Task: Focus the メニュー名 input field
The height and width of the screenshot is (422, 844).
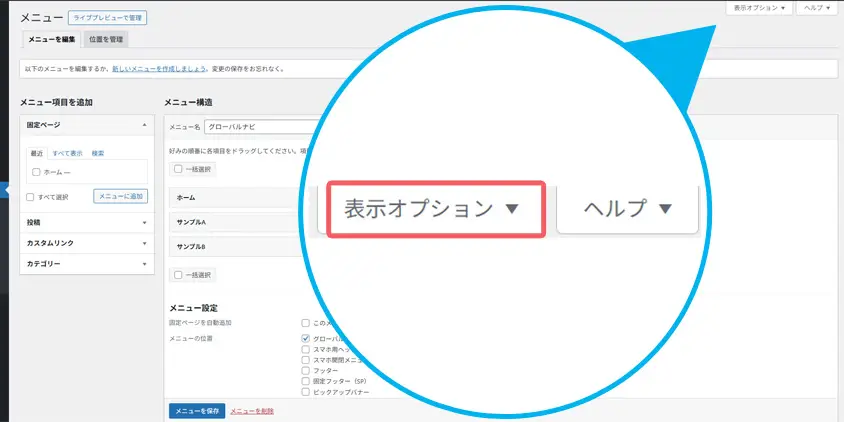Action: click(261, 127)
